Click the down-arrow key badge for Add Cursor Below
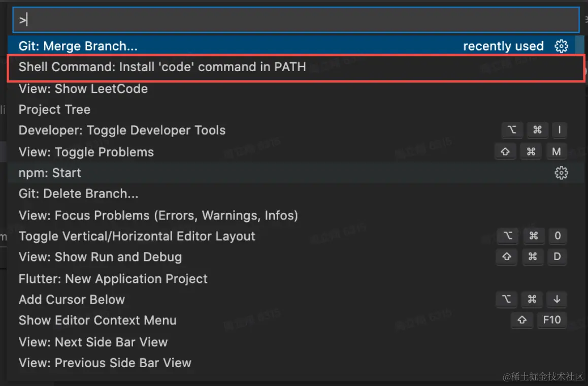The height and width of the screenshot is (386, 588). click(557, 299)
